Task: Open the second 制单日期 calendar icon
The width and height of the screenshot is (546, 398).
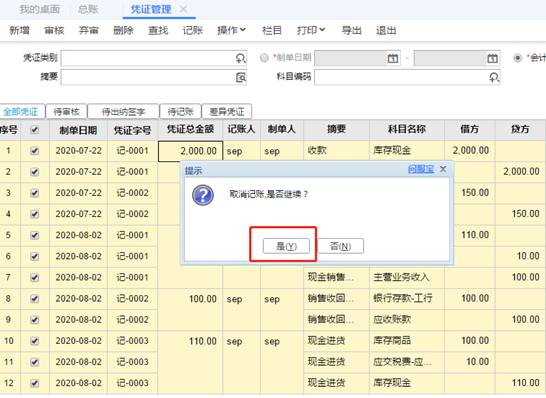Action: [492, 58]
